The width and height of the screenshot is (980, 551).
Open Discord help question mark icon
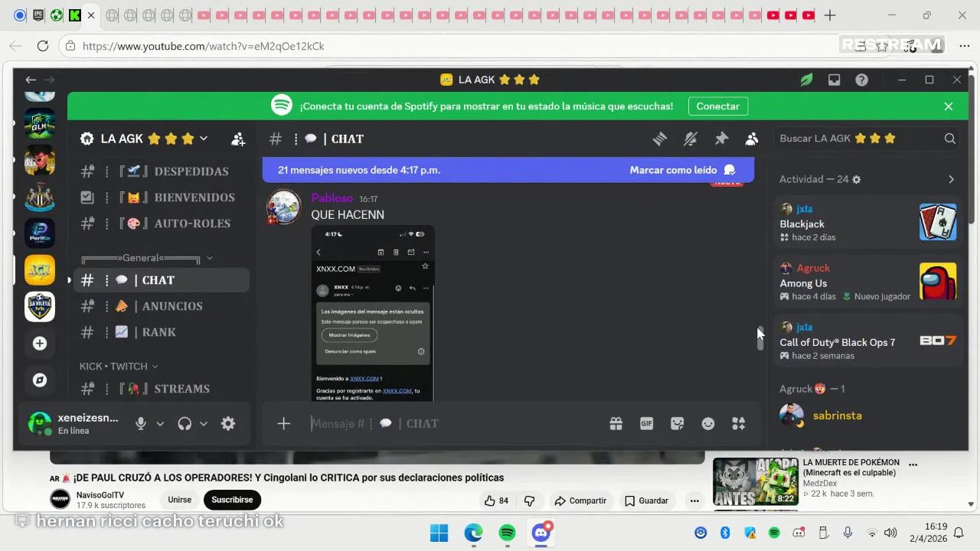862,80
